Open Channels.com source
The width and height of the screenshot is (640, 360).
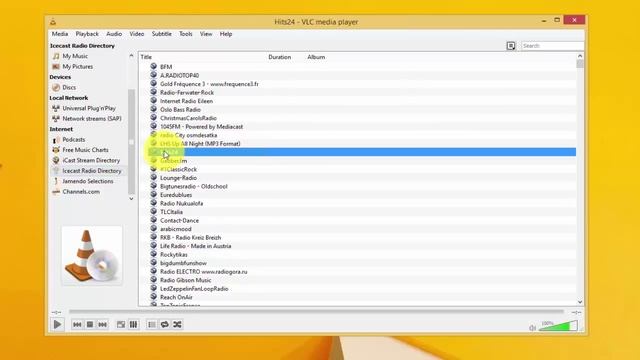[x=81, y=191]
